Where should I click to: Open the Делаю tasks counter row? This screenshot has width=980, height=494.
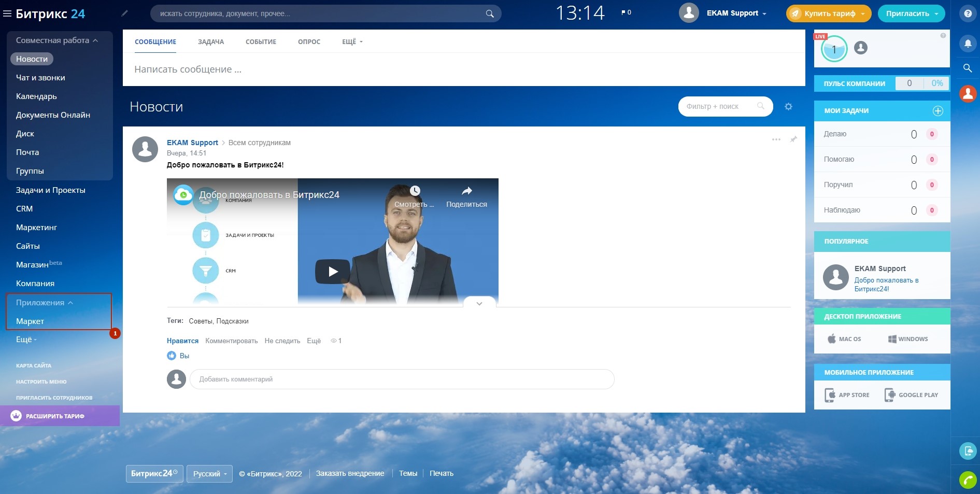[882, 134]
